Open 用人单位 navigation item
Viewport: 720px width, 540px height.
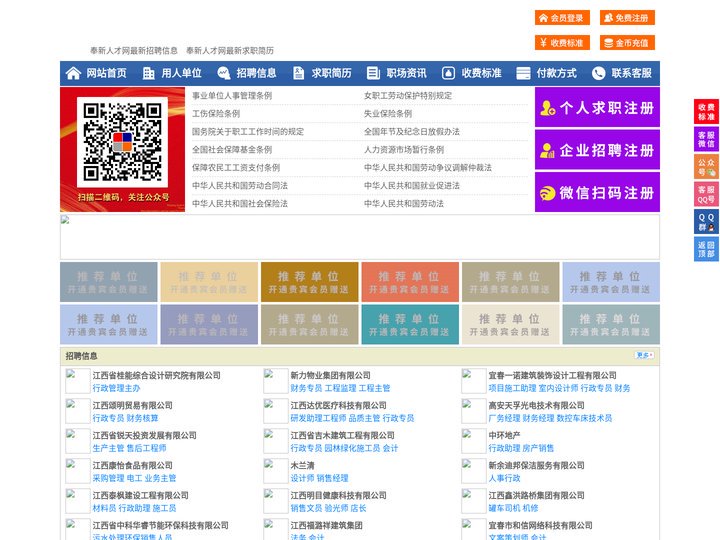(x=181, y=73)
